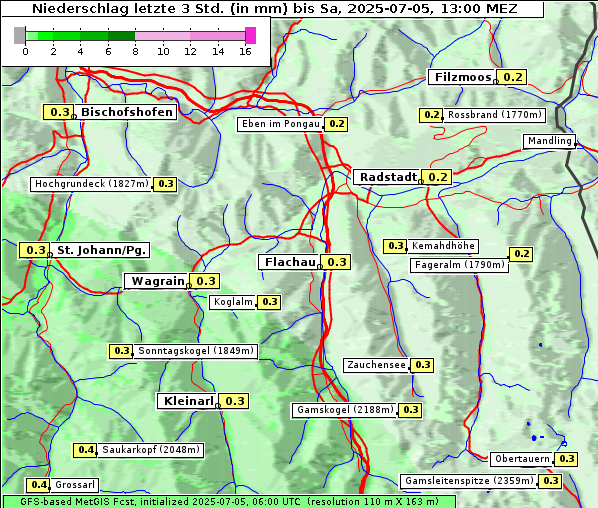Click the 0.3 value beside Wagrain
This screenshot has width=598, height=508.
205,281
